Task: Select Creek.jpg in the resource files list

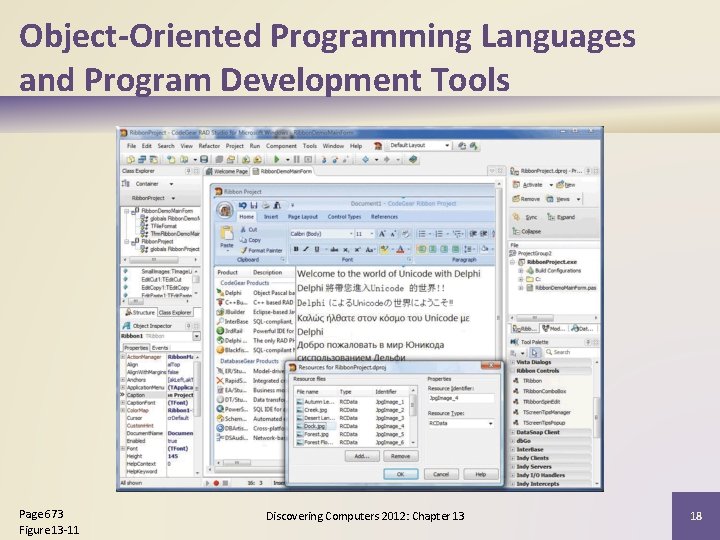Action: point(316,410)
